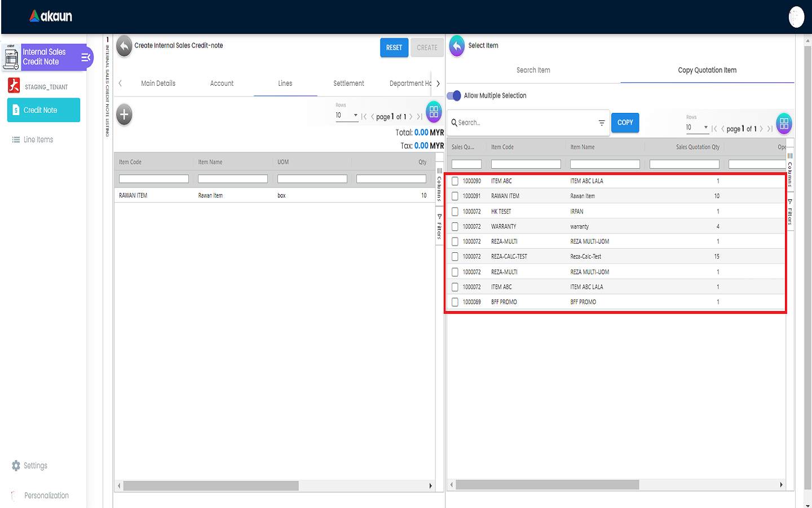Open the Settings gear in the sidebar
This screenshot has height=508, width=812.
pyautogui.click(x=16, y=466)
